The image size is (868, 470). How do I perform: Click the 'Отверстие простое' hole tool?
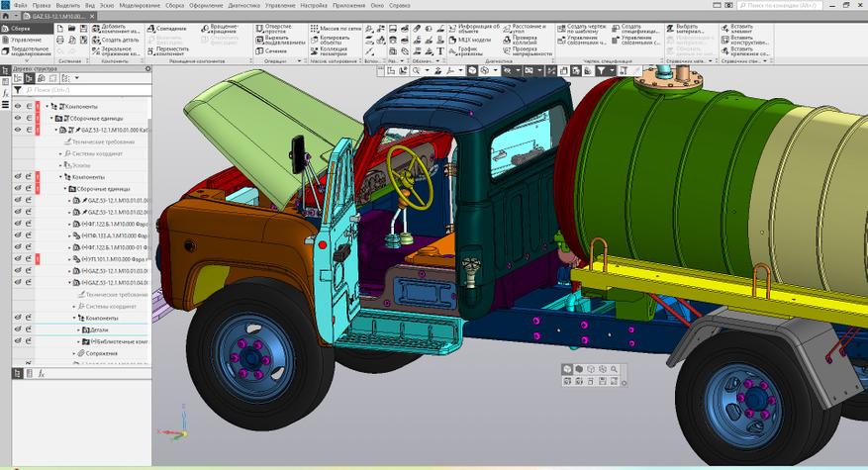pos(277,30)
